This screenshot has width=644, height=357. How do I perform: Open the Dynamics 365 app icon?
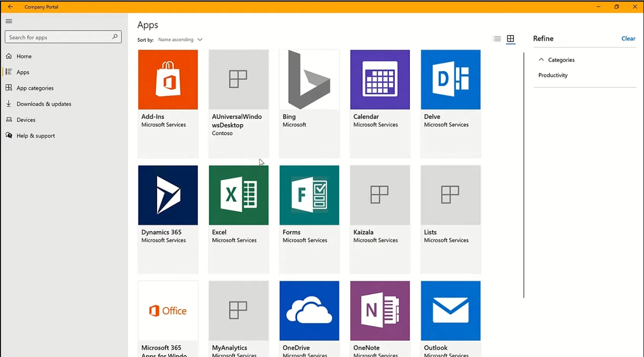168,195
